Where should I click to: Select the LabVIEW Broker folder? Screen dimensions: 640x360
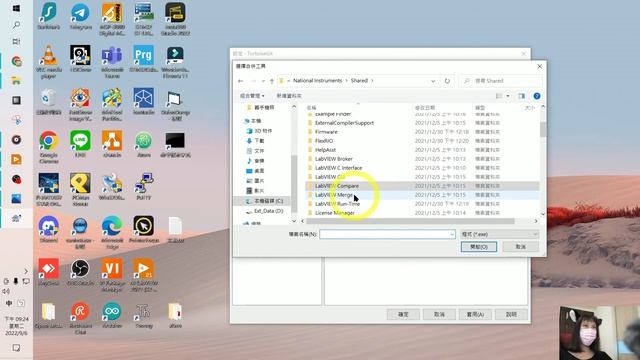(x=333, y=159)
